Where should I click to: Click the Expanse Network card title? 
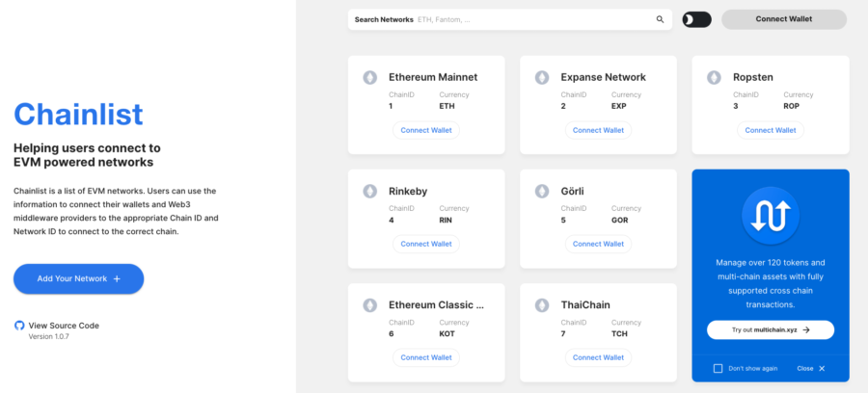604,77
